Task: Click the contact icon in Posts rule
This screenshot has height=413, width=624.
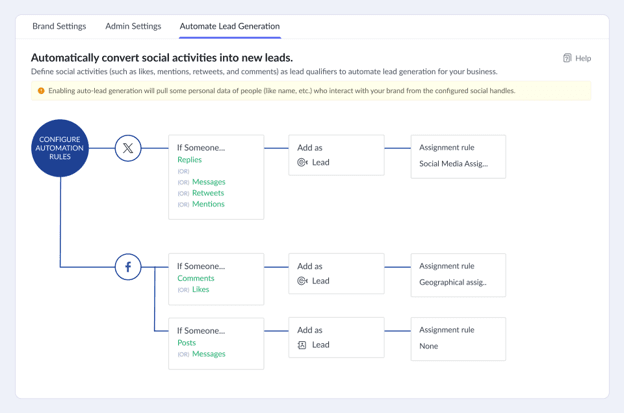Action: [x=302, y=345]
